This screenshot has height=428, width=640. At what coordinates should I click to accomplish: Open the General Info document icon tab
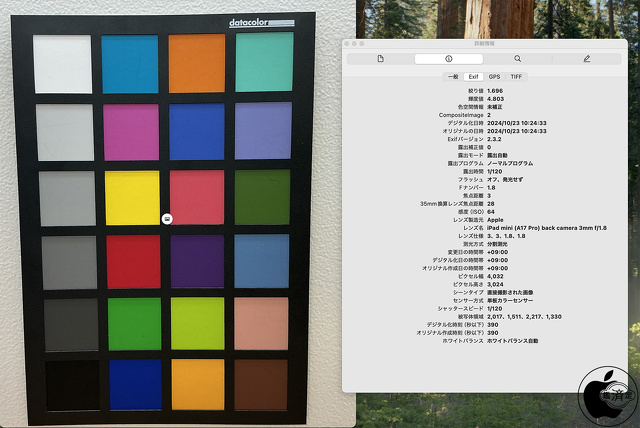[x=380, y=59]
